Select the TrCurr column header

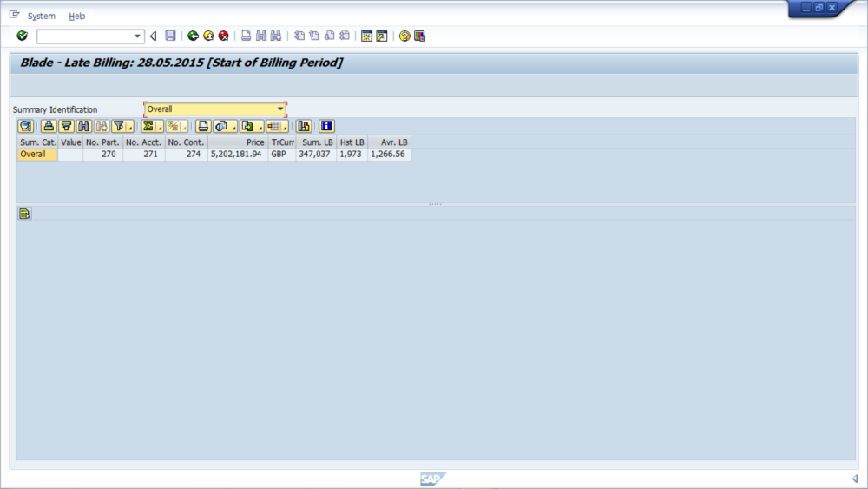click(x=282, y=142)
